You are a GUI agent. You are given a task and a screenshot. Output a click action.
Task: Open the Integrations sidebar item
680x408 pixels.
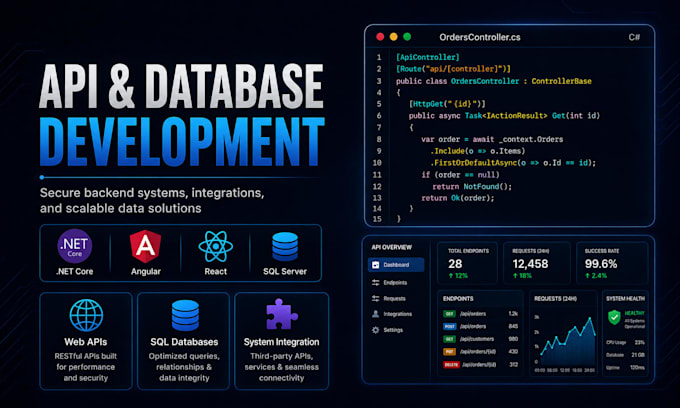(x=398, y=314)
